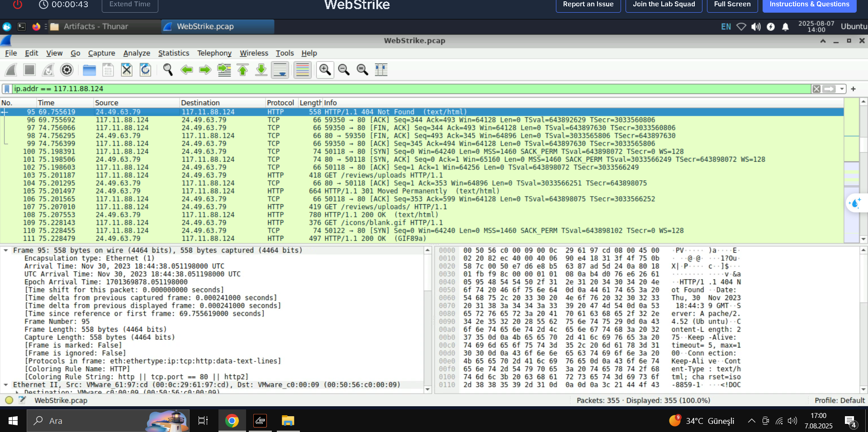Open the Edit menu
The height and width of the screenshot is (432, 868).
32,53
